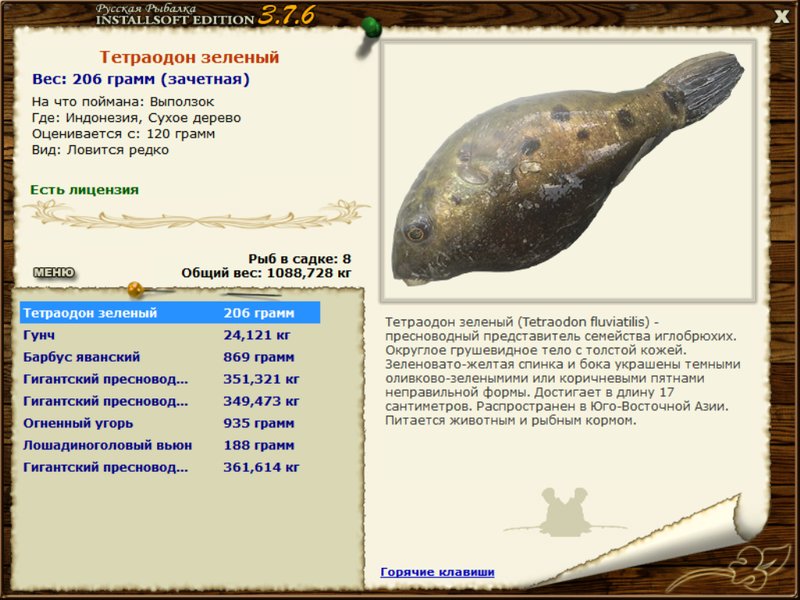The height and width of the screenshot is (600, 800).
Task: Select giant freshwater fish weighing 349,473 кг
Action: [x=170, y=401]
